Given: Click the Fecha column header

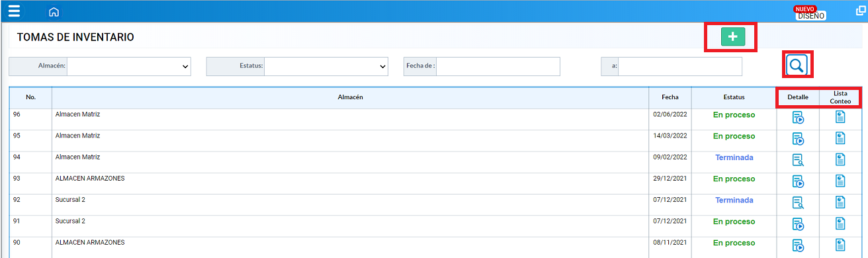Looking at the screenshot, I should (670, 97).
